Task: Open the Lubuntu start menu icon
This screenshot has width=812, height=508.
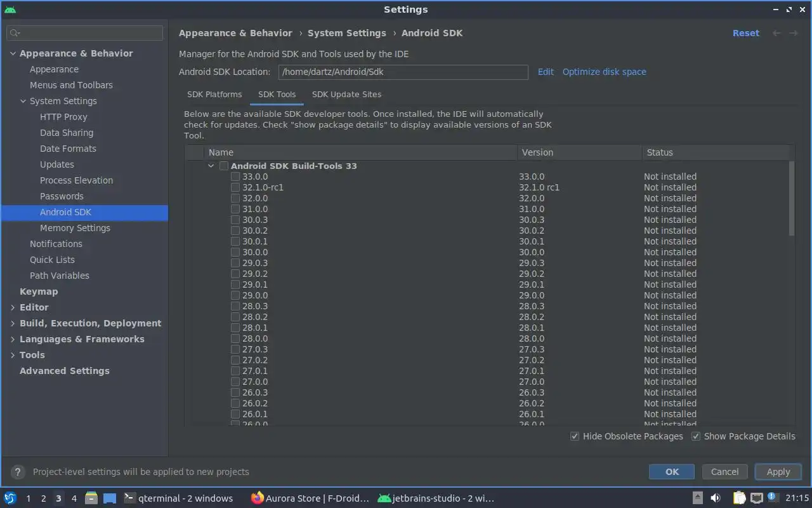Action: [10, 498]
